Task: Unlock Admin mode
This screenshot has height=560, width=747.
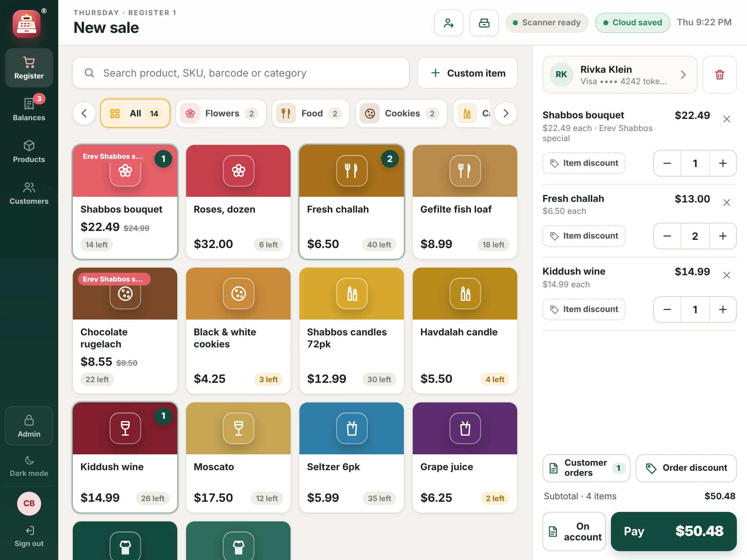Action: (29, 426)
